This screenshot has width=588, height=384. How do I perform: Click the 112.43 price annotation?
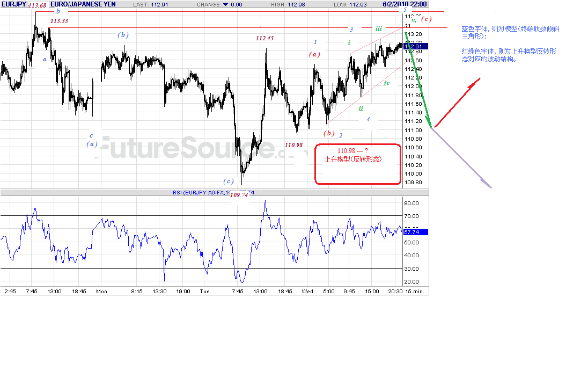264,38
